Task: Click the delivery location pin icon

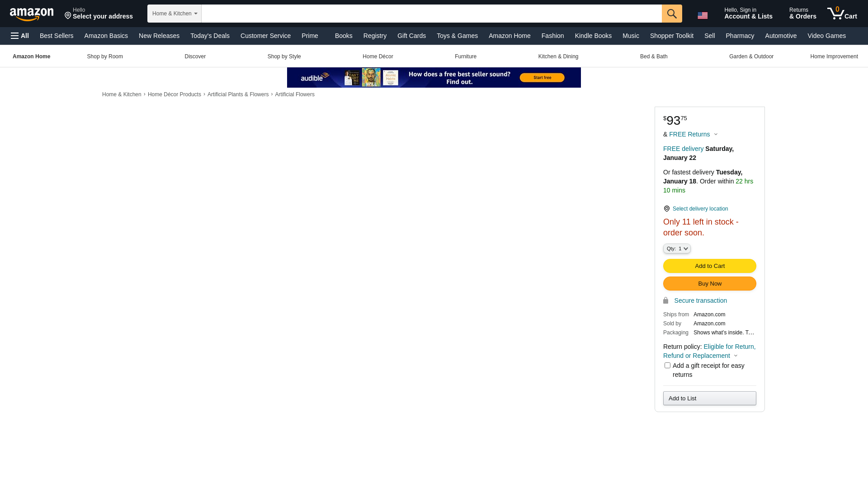Action: (x=666, y=209)
